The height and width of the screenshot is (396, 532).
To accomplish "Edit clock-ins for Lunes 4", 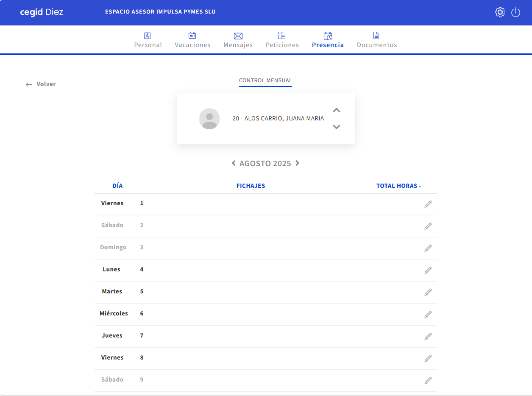I will click(x=428, y=270).
